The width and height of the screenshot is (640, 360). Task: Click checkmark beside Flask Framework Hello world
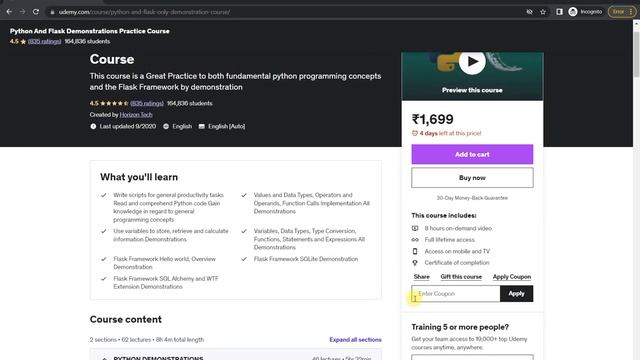tap(104, 259)
